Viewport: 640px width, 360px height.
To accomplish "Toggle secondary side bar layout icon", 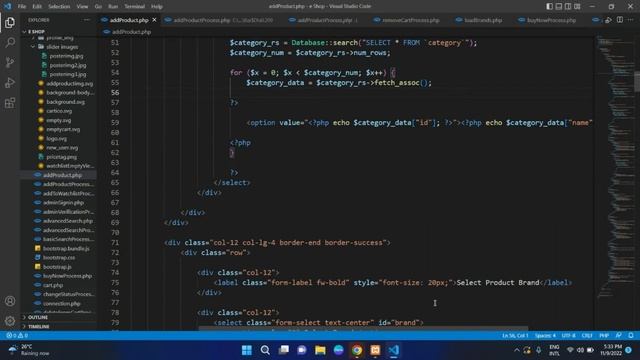I will pyautogui.click(x=568, y=7).
